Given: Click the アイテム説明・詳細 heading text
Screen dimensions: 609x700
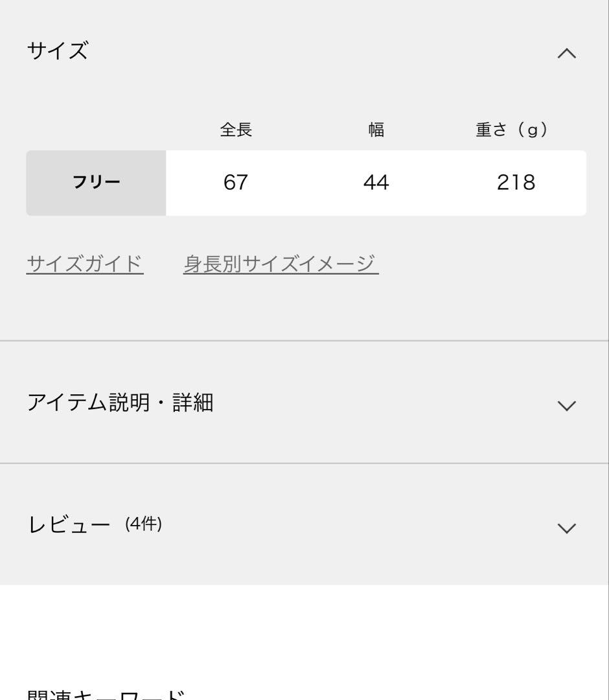Looking at the screenshot, I should click(x=120, y=402).
